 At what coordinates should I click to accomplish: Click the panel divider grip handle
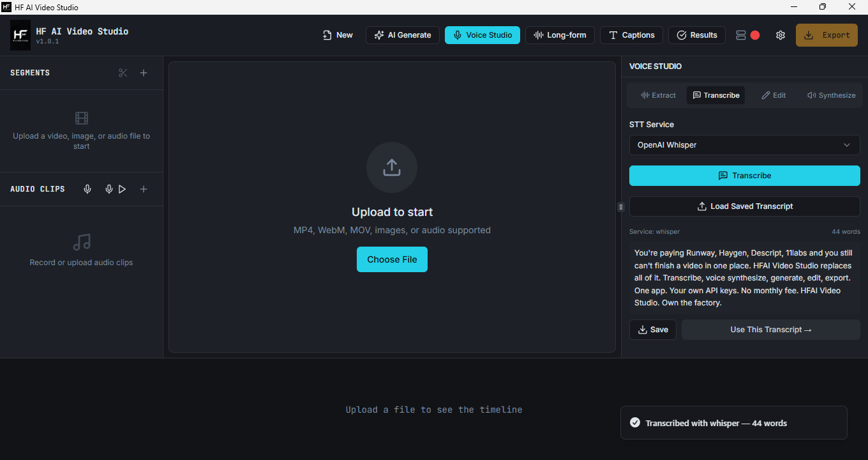(x=620, y=207)
